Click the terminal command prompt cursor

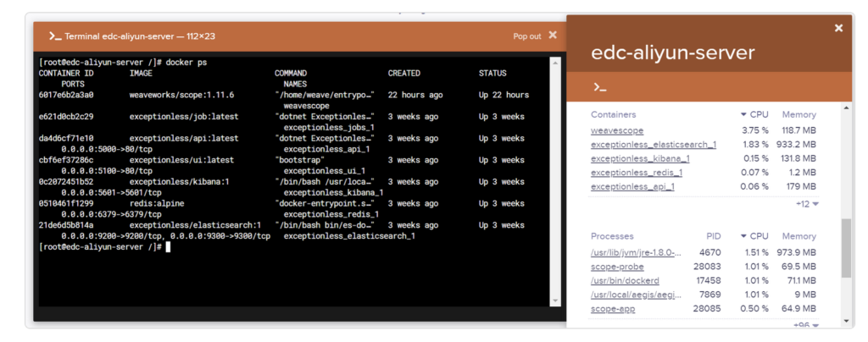169,247
